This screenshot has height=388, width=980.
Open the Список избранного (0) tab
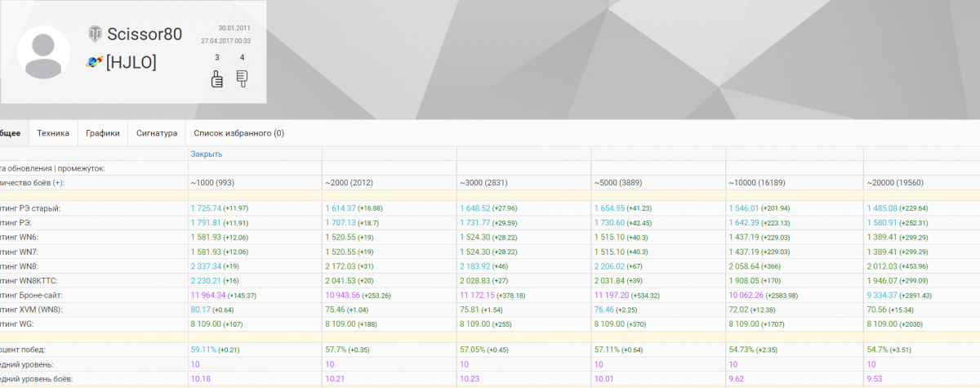pos(239,133)
